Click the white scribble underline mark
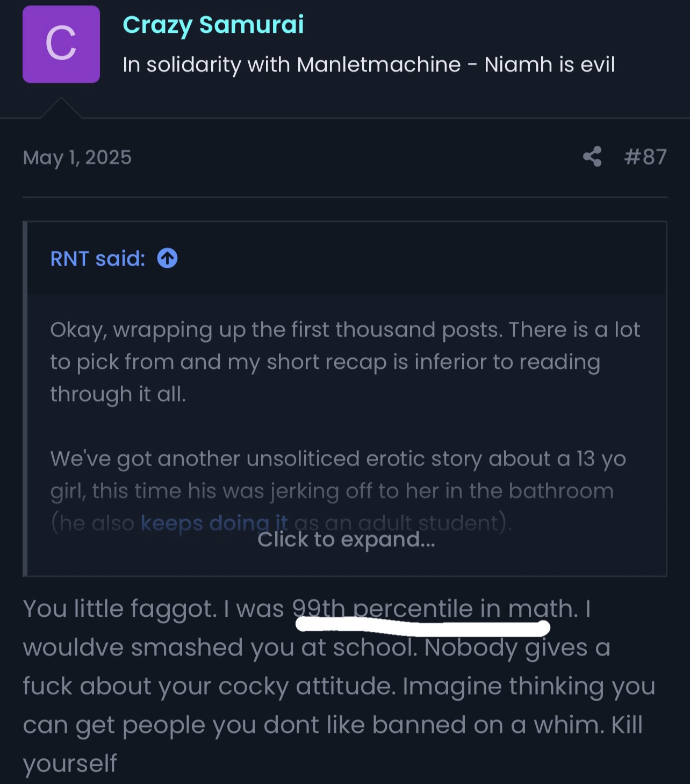This screenshot has width=690, height=784. tap(423, 626)
